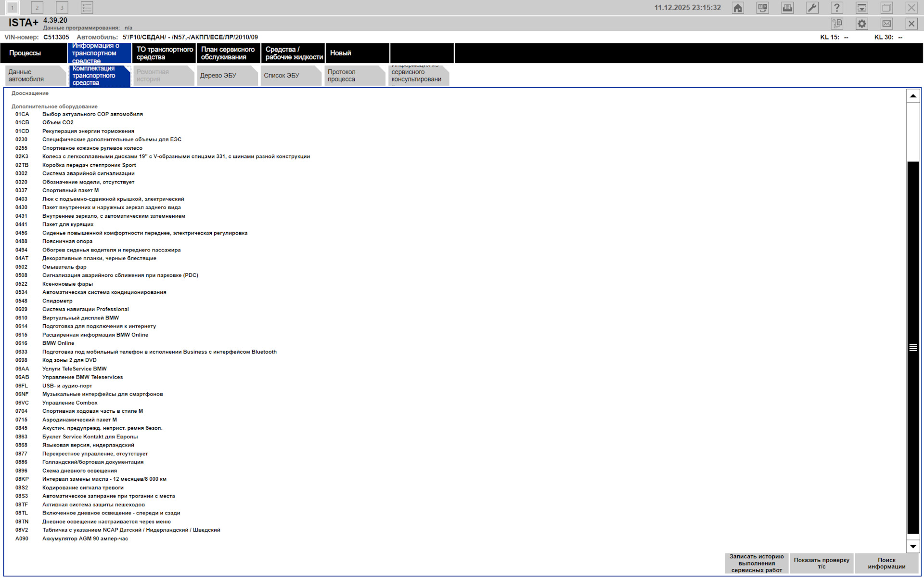924x578 pixels.
Task: Open the wrench service tools icon
Action: [812, 8]
